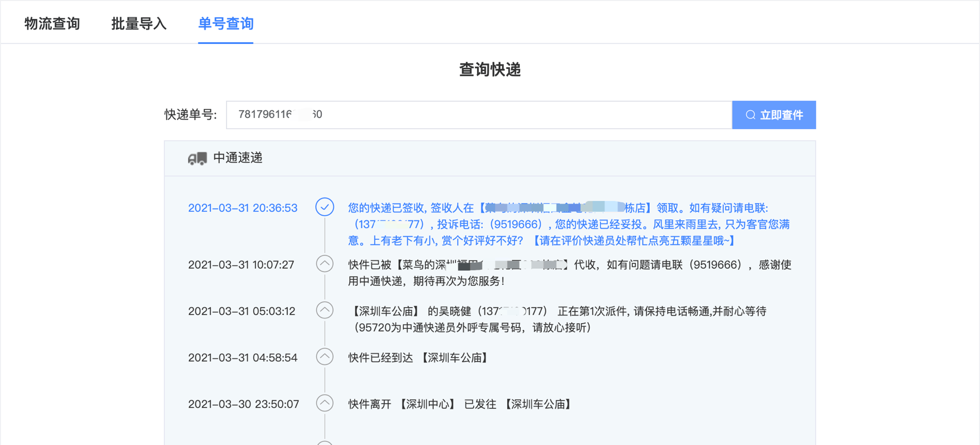Image resolution: width=980 pixels, height=445 pixels.
Task: Select the 单号查询 tab
Action: coord(226,23)
